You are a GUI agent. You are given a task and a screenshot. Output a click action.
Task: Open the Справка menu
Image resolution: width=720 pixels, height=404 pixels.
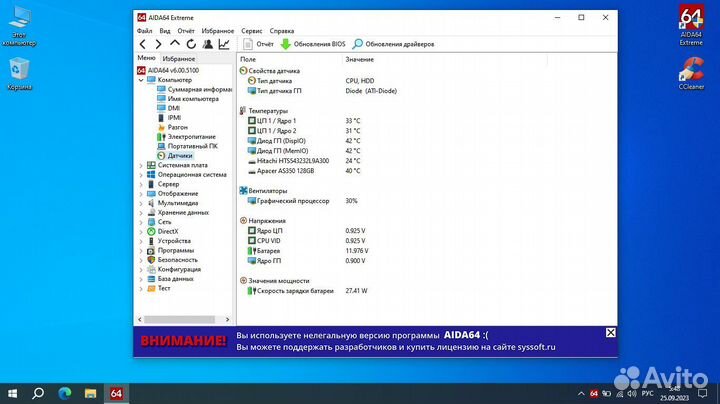tap(281, 31)
